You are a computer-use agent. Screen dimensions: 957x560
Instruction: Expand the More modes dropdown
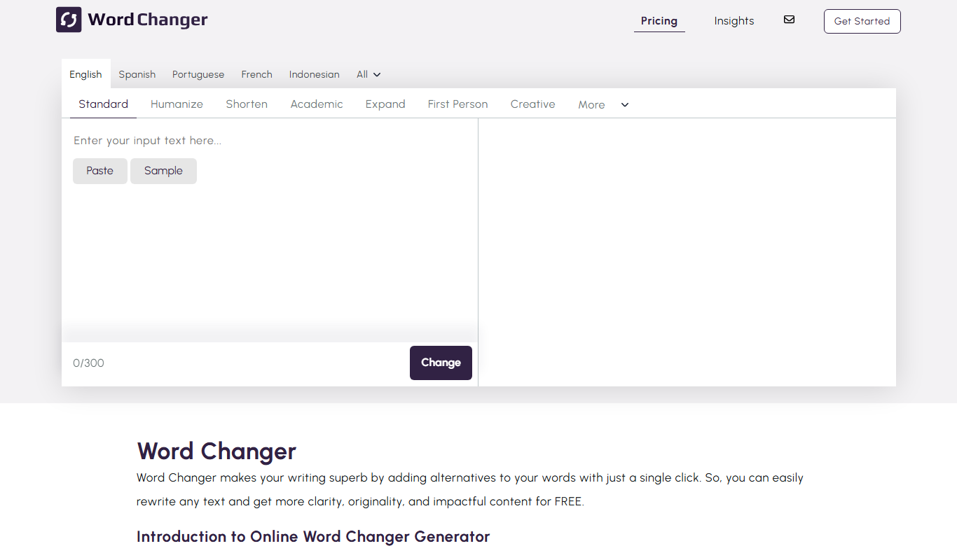tap(603, 104)
